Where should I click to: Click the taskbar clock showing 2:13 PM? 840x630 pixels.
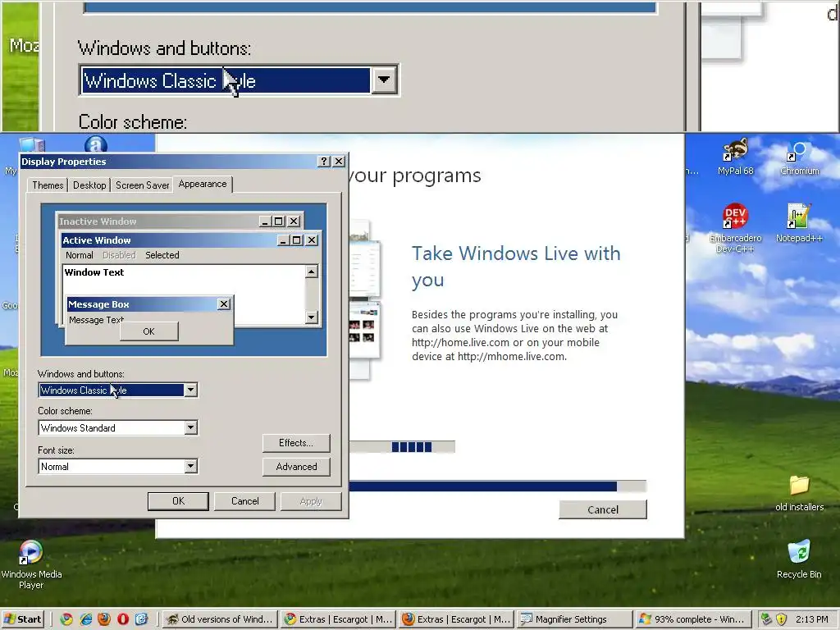(811, 619)
